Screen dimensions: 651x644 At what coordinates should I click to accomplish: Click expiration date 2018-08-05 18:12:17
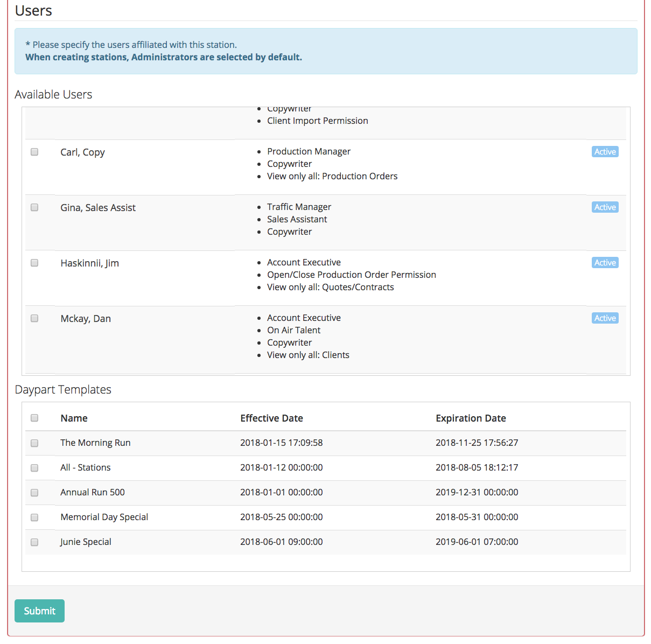tap(477, 467)
